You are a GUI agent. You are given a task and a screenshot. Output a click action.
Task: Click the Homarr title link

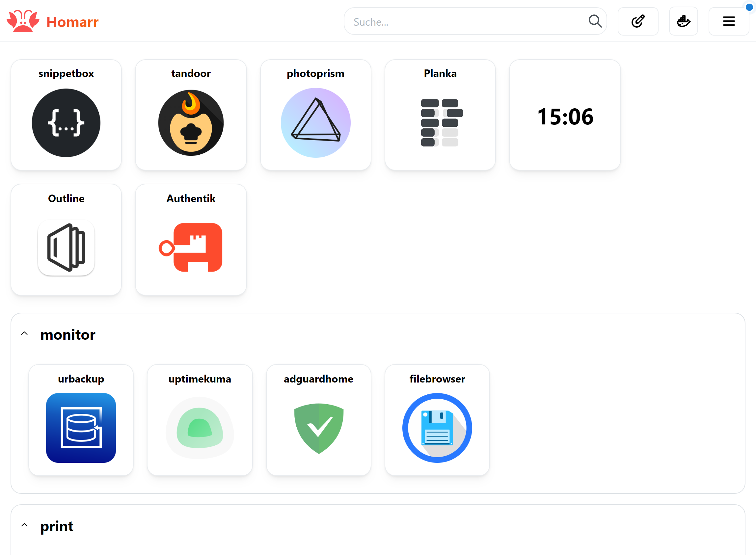point(72,22)
